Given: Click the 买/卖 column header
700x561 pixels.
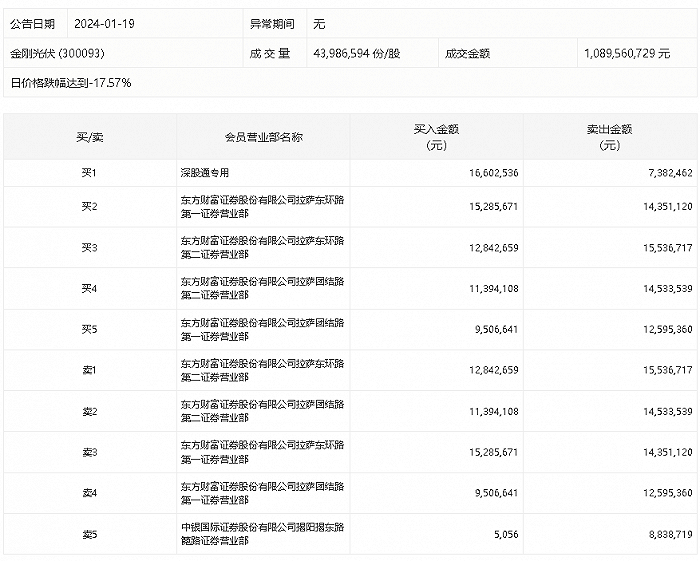Looking at the screenshot, I should [x=90, y=137].
